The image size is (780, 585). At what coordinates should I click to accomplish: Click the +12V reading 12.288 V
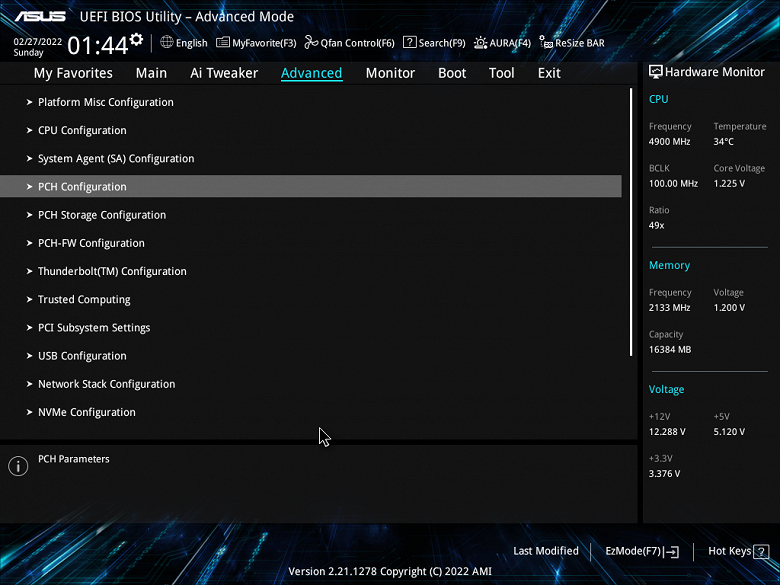pyautogui.click(x=667, y=432)
